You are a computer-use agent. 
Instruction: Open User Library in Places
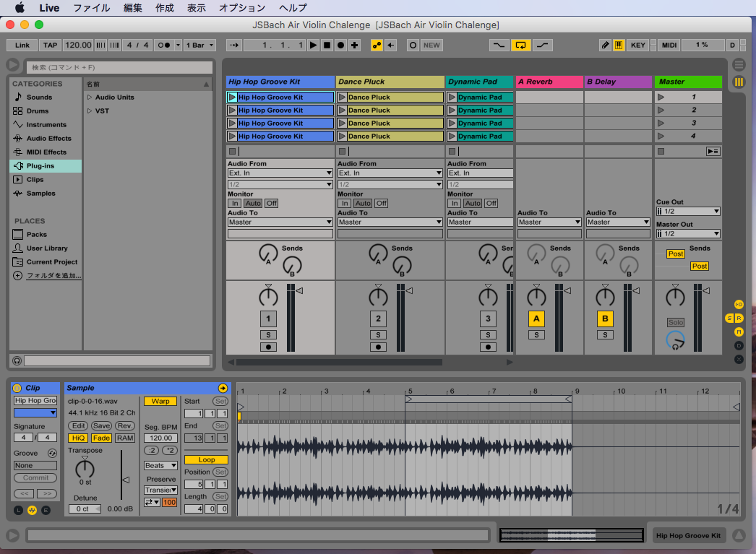pyautogui.click(x=47, y=248)
